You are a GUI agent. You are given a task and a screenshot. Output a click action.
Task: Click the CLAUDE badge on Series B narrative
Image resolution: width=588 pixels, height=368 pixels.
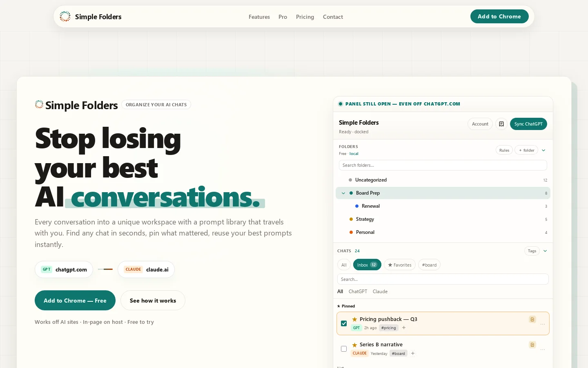point(360,353)
